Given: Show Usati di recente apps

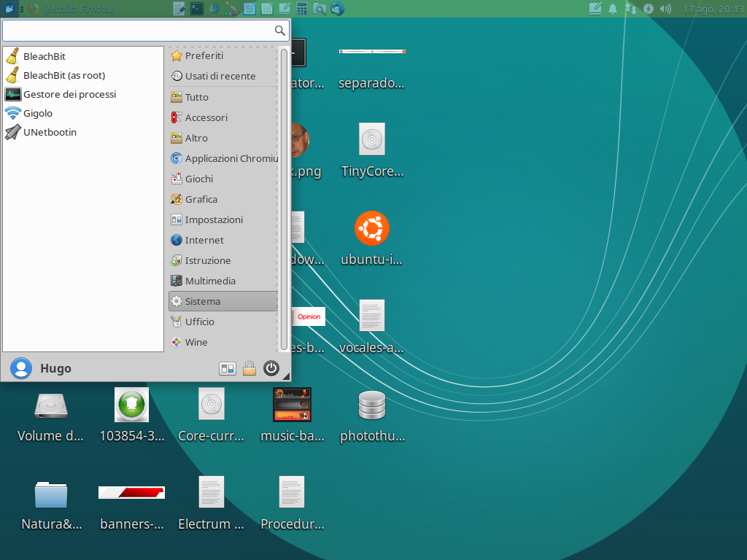Looking at the screenshot, I should pyautogui.click(x=223, y=76).
